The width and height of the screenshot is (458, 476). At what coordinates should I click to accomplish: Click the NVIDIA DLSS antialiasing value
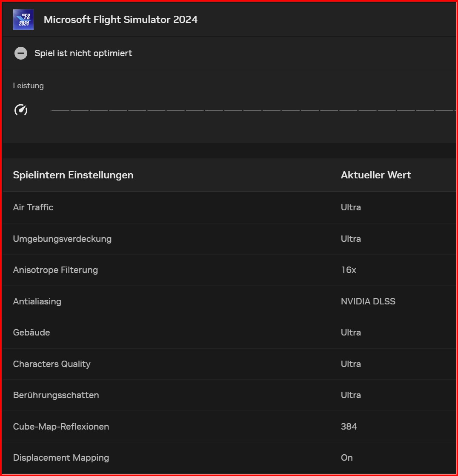[368, 301]
